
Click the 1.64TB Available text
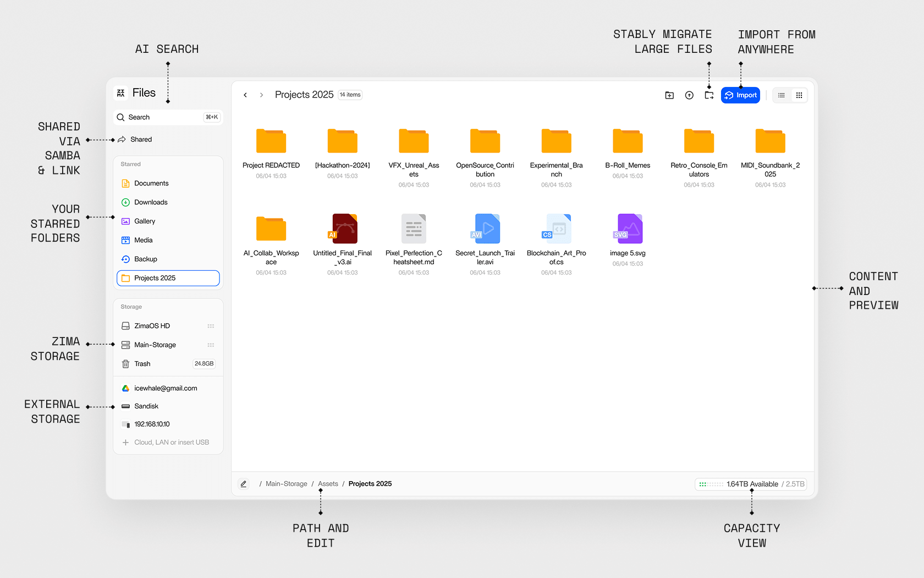coord(752,484)
